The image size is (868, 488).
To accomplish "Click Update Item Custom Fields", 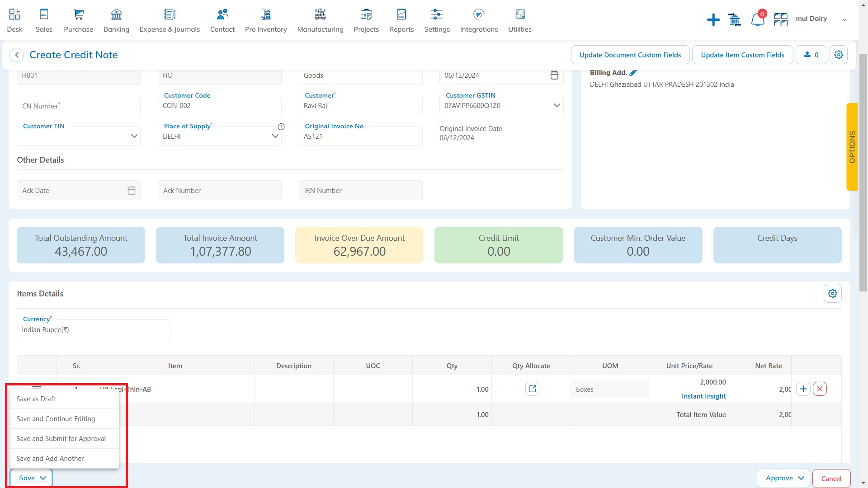I will tap(742, 55).
